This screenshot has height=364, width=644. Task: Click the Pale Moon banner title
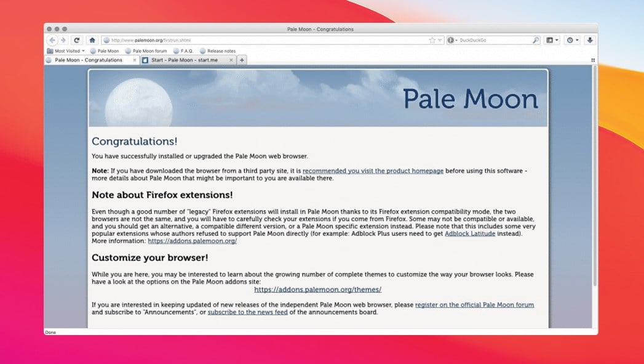click(x=471, y=99)
